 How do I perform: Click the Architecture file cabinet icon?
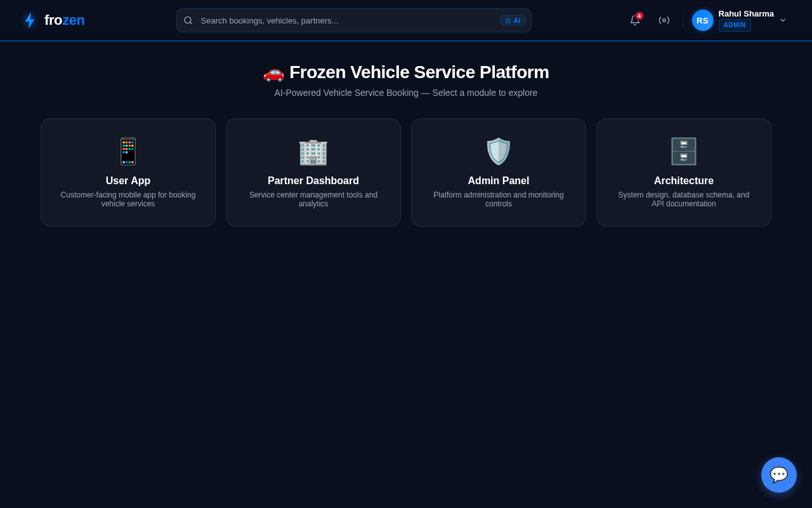pos(683,151)
